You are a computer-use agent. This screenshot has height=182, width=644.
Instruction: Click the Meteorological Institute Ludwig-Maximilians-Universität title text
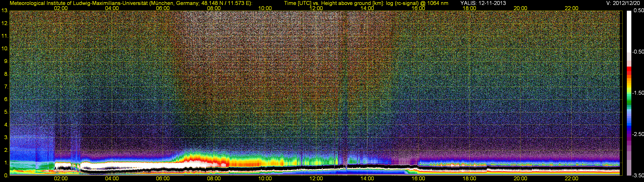tap(131, 3)
